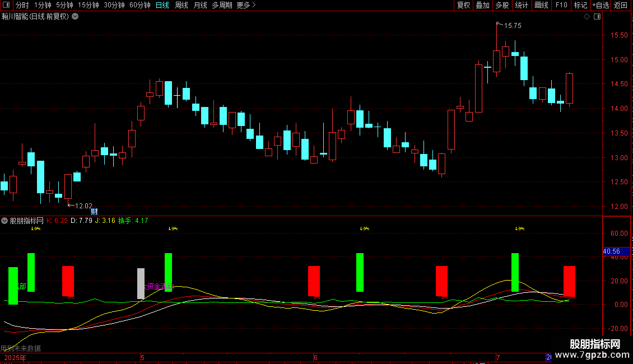Viewport: 633px width, 364px height.
Task: Toggle the right side panel icon
Action: pyautogui.click(x=597, y=17)
